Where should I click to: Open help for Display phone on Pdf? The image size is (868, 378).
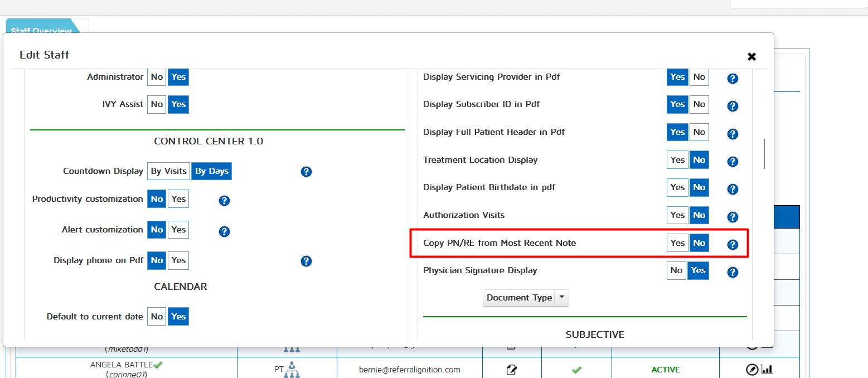306,261
